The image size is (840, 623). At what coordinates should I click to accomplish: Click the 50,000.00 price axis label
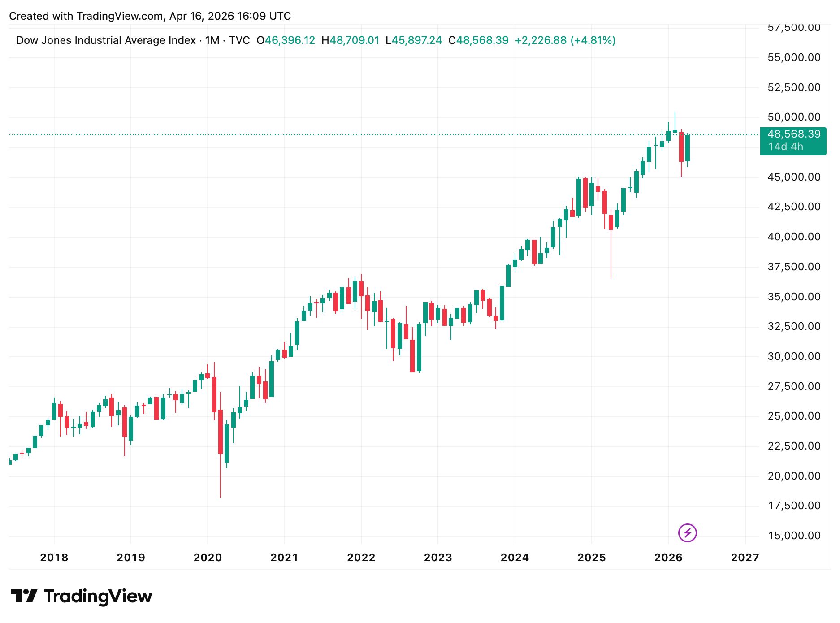(794, 117)
